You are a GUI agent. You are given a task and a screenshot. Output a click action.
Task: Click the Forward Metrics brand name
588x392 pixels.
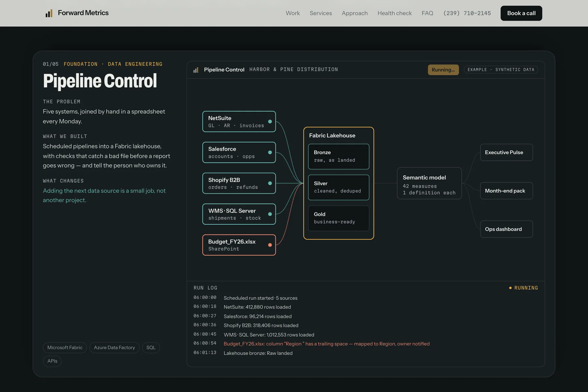tap(83, 13)
